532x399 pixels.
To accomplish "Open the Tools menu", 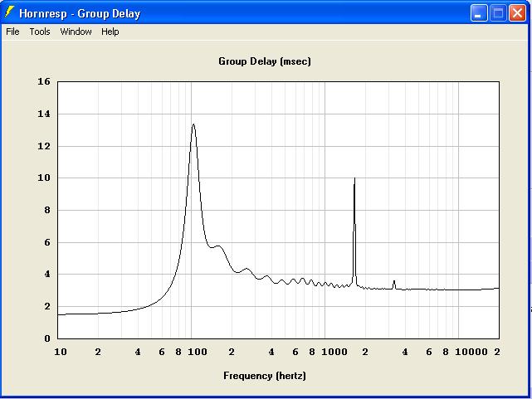I will coord(40,32).
